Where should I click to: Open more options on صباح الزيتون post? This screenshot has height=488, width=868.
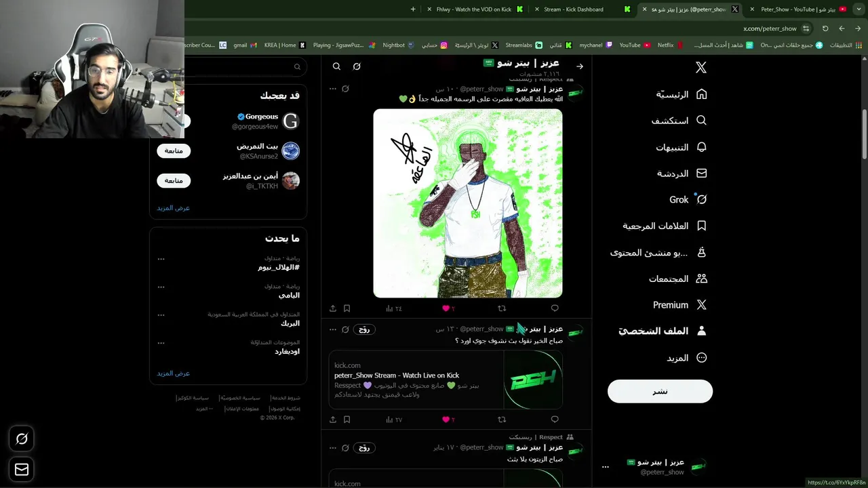click(332, 448)
